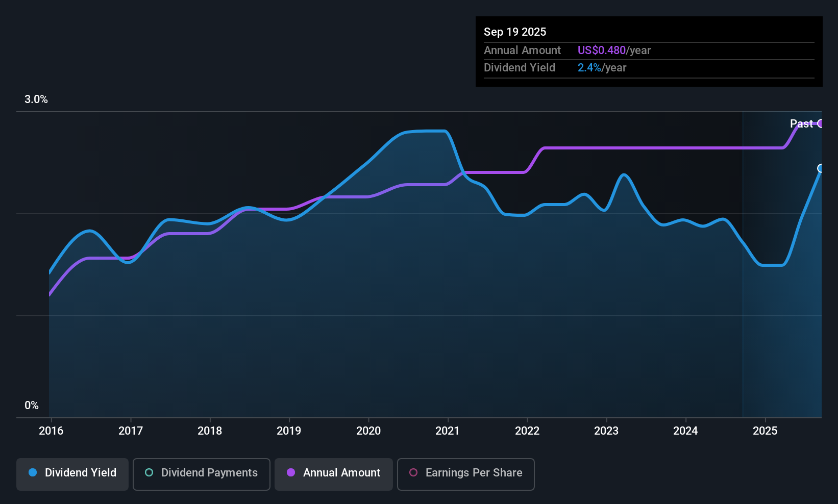Select the 2019 x-axis year label

(x=289, y=431)
